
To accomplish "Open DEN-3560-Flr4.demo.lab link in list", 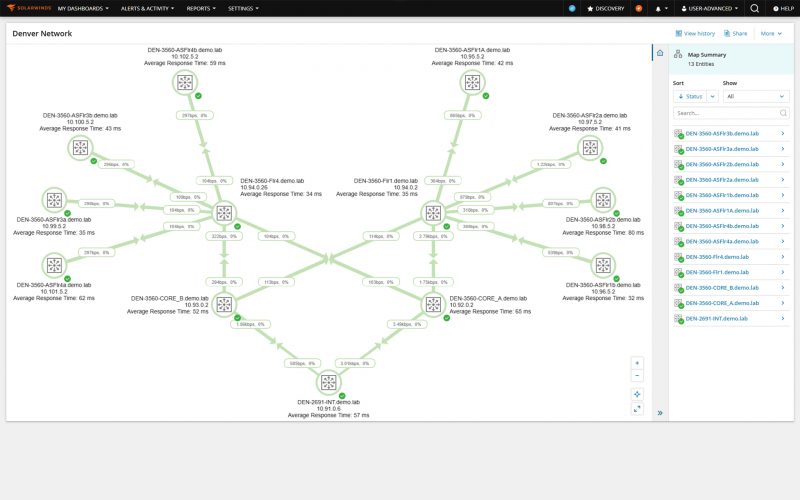I will pos(717,257).
